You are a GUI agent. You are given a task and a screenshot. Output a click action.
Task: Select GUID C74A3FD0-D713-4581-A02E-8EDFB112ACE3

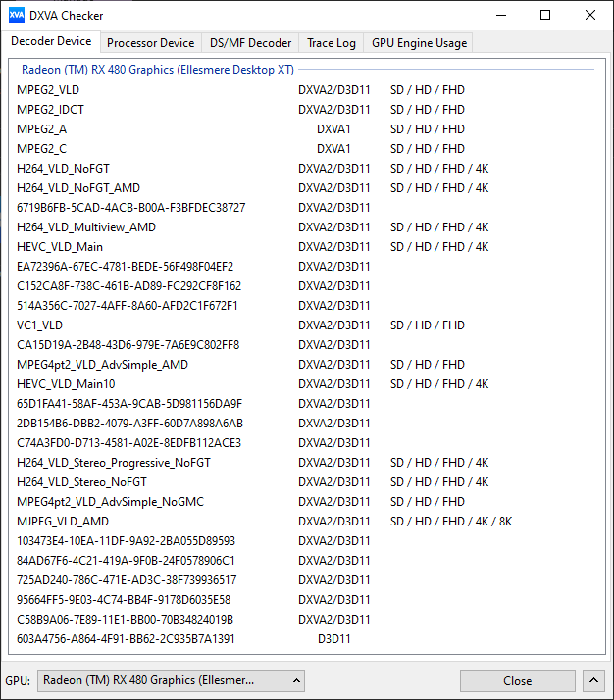(306, 443)
